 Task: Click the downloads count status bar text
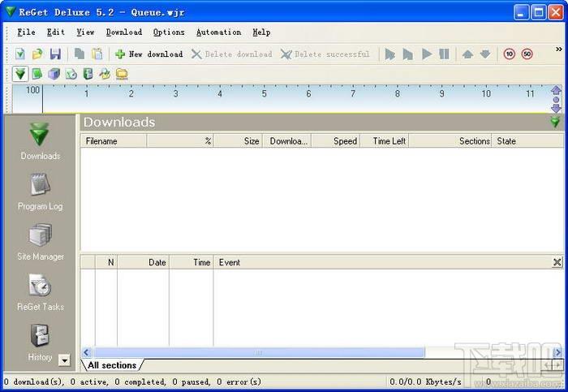tap(132, 382)
